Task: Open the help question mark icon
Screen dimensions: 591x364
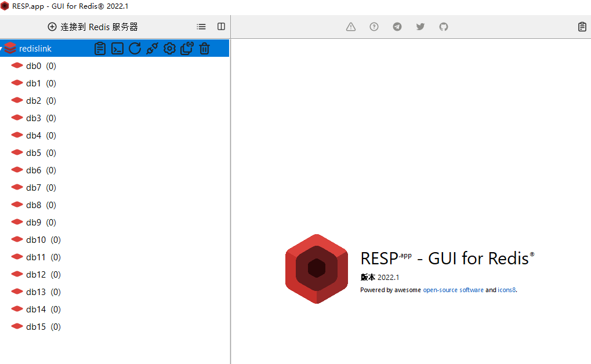Action: pos(374,27)
